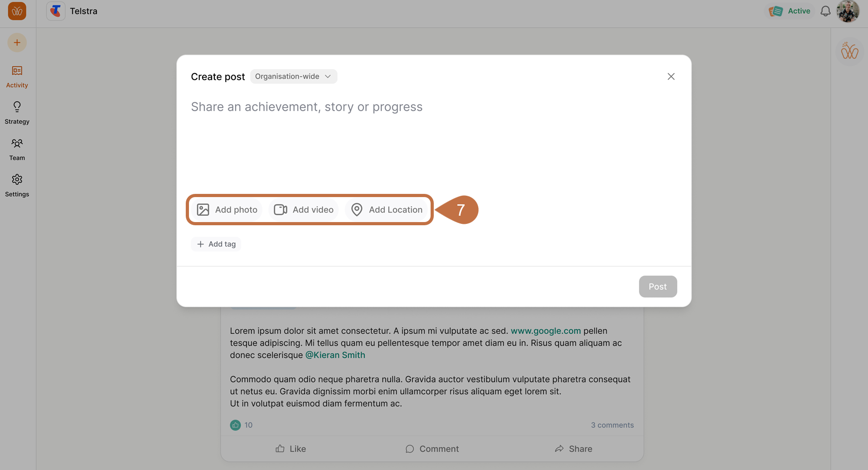Open the Activity feed in sidebar
This screenshot has height=470, width=868.
click(x=17, y=76)
